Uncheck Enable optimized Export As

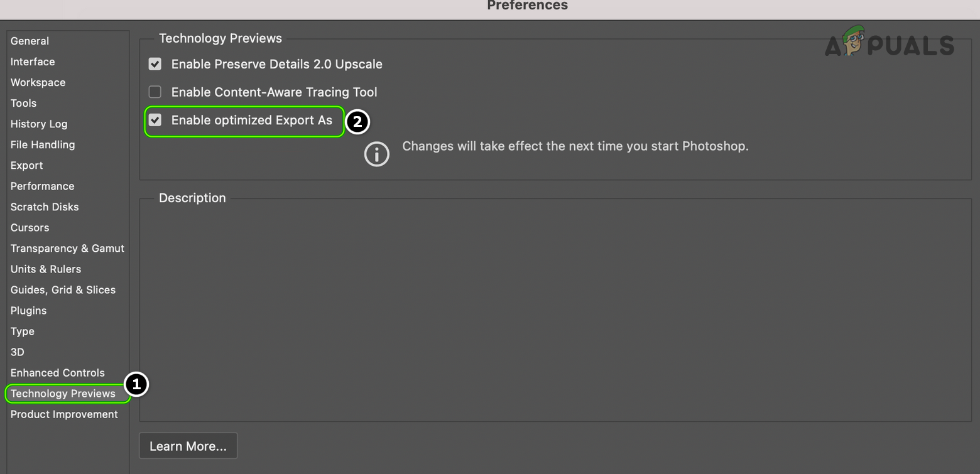tap(155, 120)
